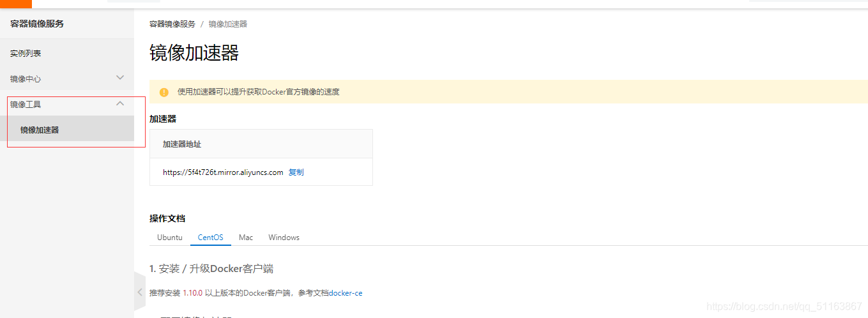The height and width of the screenshot is (318, 868).
Task: Expand the 镜像中心 chevron arrow
Action: click(120, 77)
